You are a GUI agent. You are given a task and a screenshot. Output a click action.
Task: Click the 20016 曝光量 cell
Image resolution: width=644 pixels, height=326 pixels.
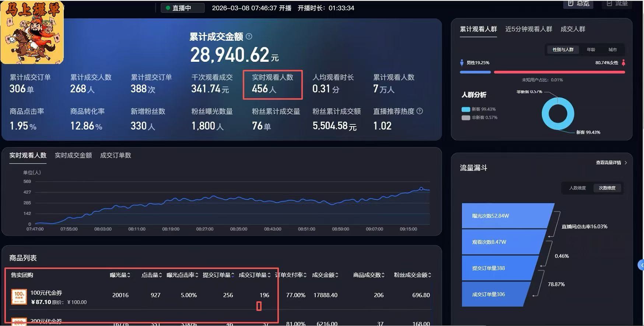120,295
